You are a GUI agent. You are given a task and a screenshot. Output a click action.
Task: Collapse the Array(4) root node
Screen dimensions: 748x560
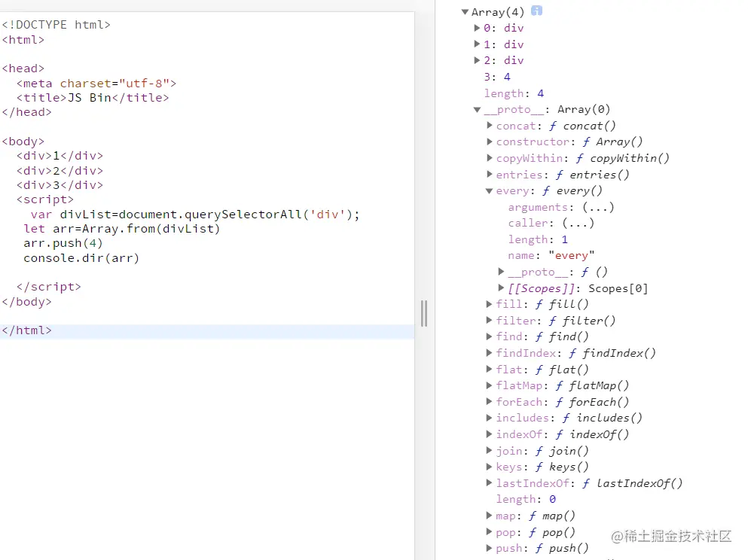pos(465,12)
